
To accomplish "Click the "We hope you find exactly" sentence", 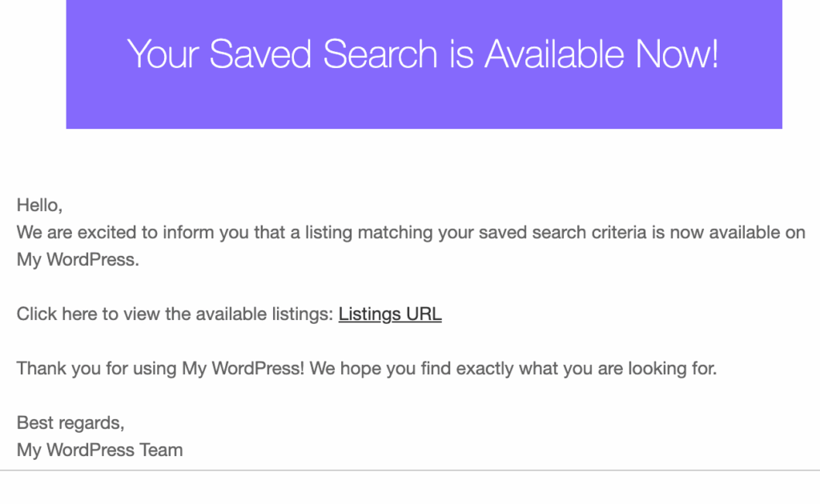I will tap(411, 369).
